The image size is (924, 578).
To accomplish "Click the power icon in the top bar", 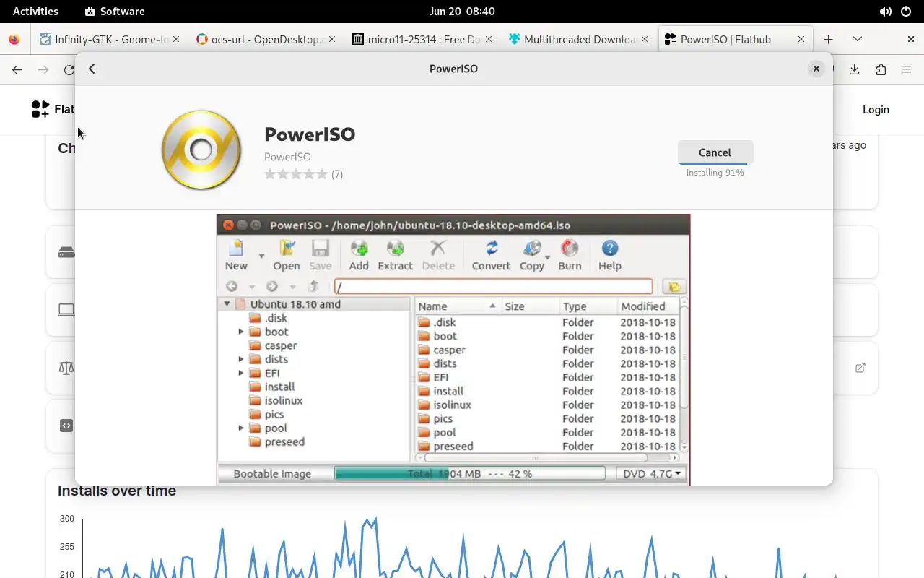I will [x=906, y=12].
